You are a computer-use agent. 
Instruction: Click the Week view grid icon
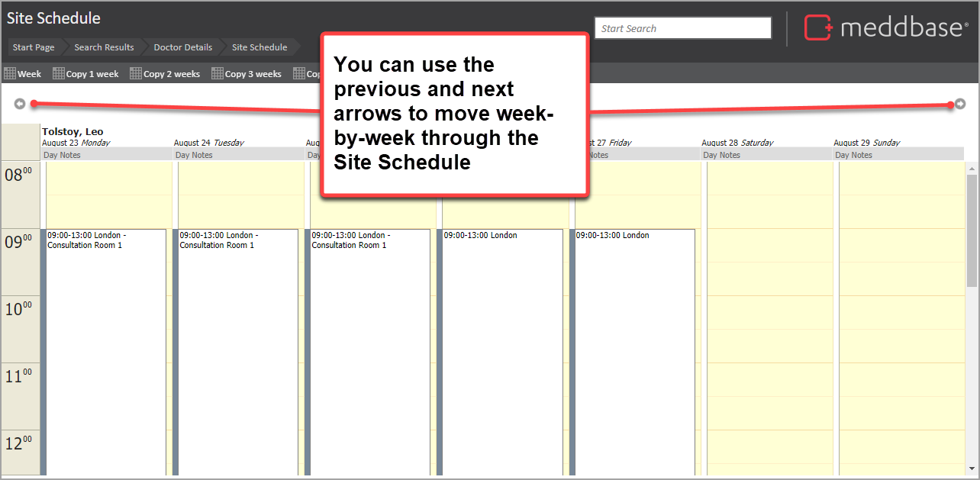(x=10, y=74)
